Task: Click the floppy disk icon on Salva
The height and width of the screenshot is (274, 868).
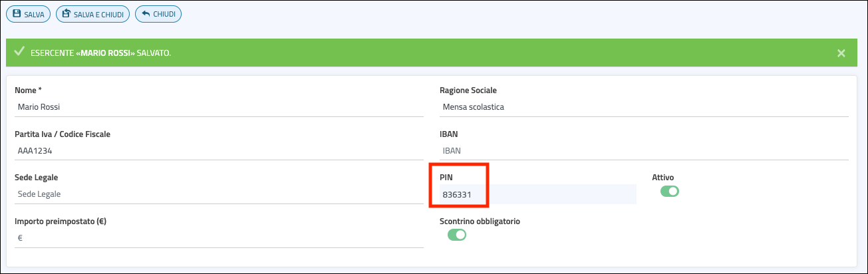Action: coord(17,13)
